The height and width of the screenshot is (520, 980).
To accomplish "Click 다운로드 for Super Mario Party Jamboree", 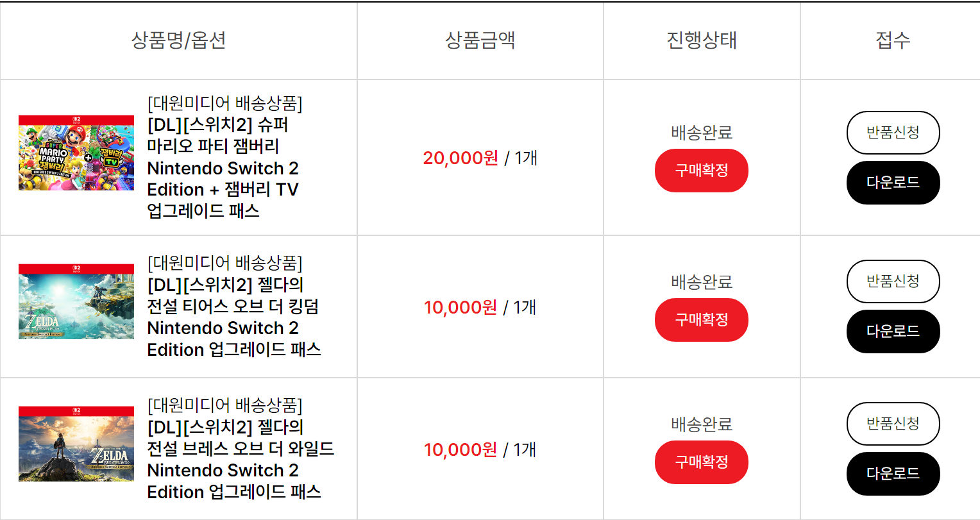I will [893, 182].
